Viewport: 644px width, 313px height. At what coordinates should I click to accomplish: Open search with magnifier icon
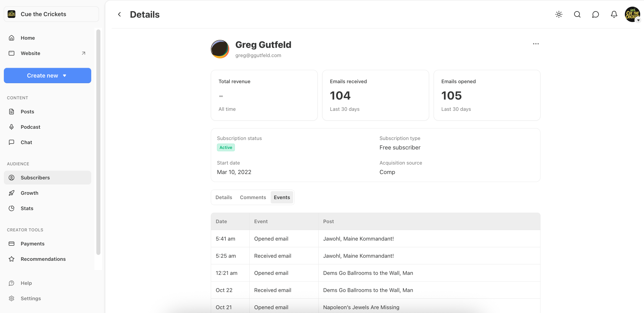coord(577,14)
